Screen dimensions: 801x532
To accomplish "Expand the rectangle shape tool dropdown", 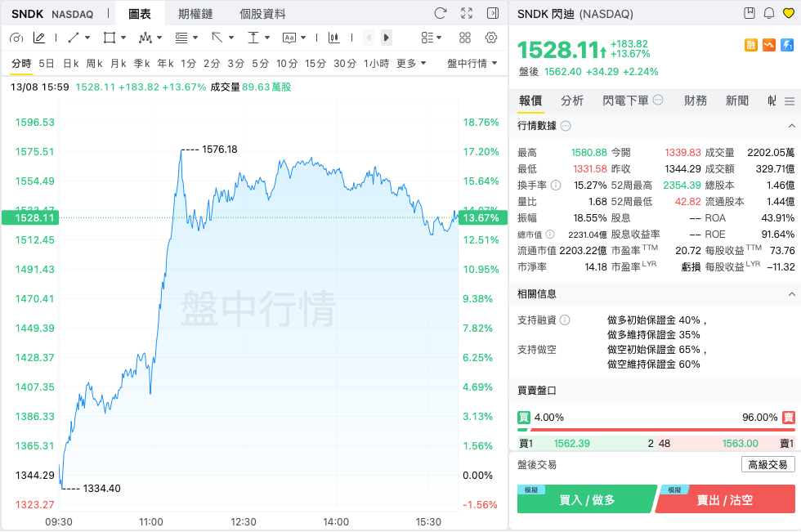I will pos(123,38).
